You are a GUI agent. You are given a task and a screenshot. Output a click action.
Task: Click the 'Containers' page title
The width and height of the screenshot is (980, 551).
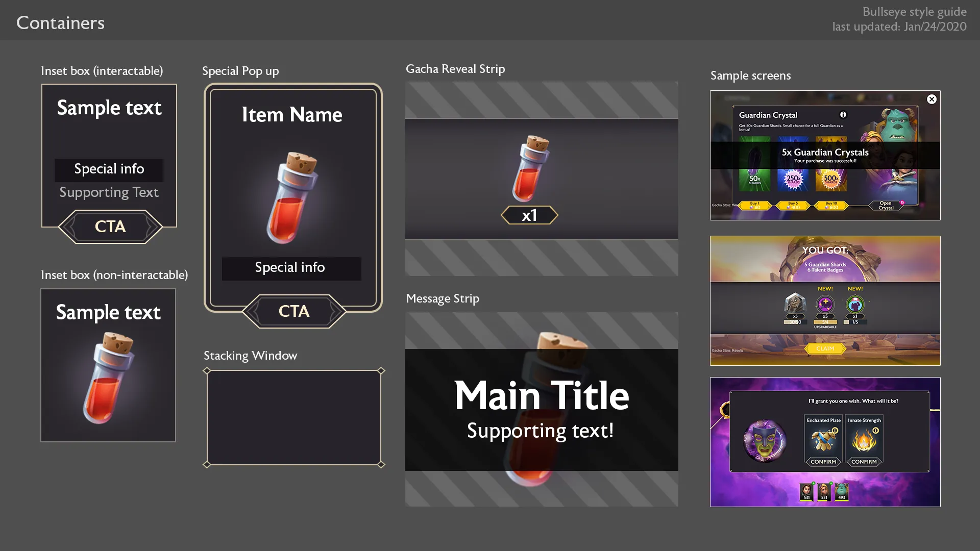tap(60, 23)
